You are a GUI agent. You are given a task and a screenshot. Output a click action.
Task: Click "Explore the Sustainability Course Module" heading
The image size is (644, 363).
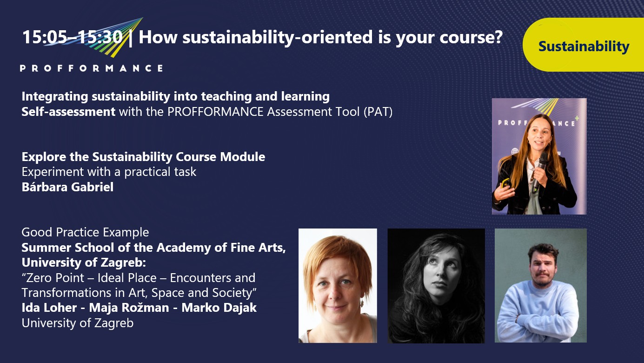[143, 157]
